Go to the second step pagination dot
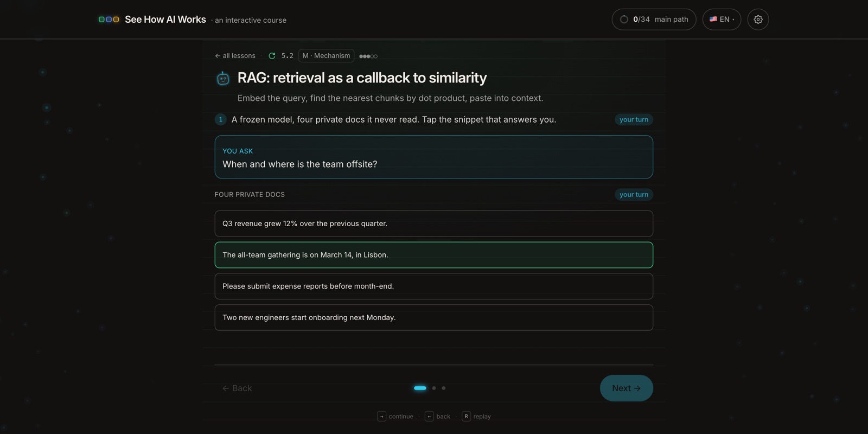 pos(434,388)
